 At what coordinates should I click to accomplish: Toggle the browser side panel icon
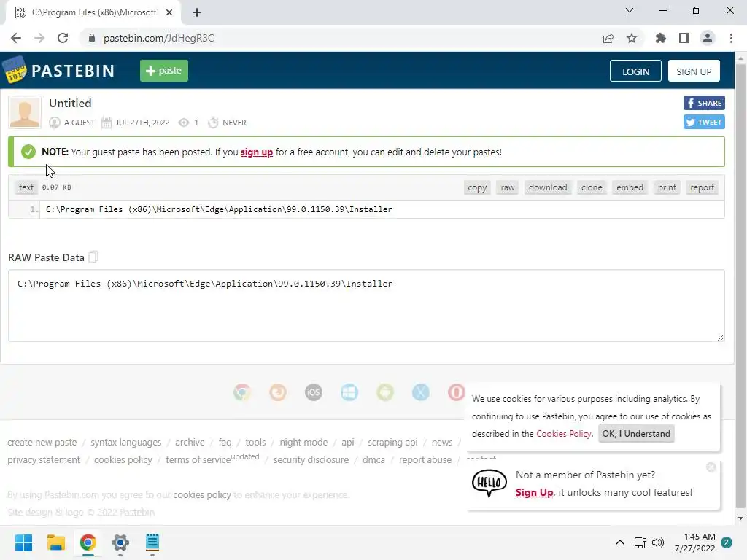point(684,38)
